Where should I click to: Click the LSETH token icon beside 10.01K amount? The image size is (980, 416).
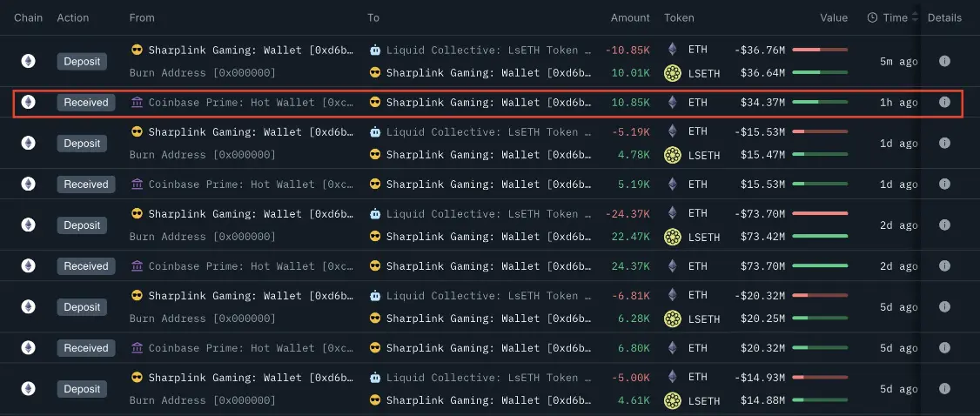[x=672, y=73]
